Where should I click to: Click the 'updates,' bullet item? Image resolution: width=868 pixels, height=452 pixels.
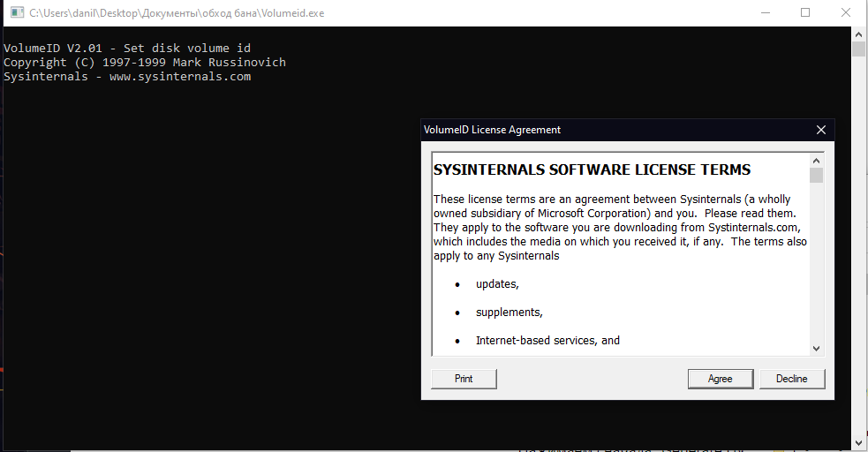pos(497,284)
